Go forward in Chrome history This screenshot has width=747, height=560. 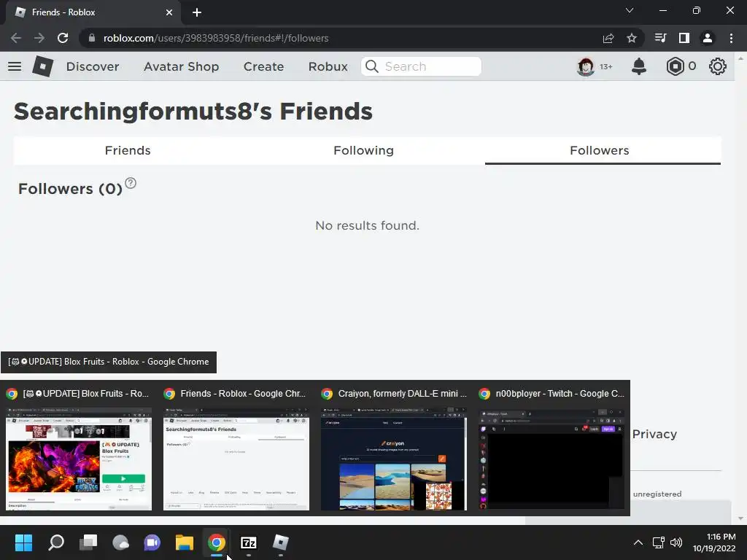(x=39, y=38)
